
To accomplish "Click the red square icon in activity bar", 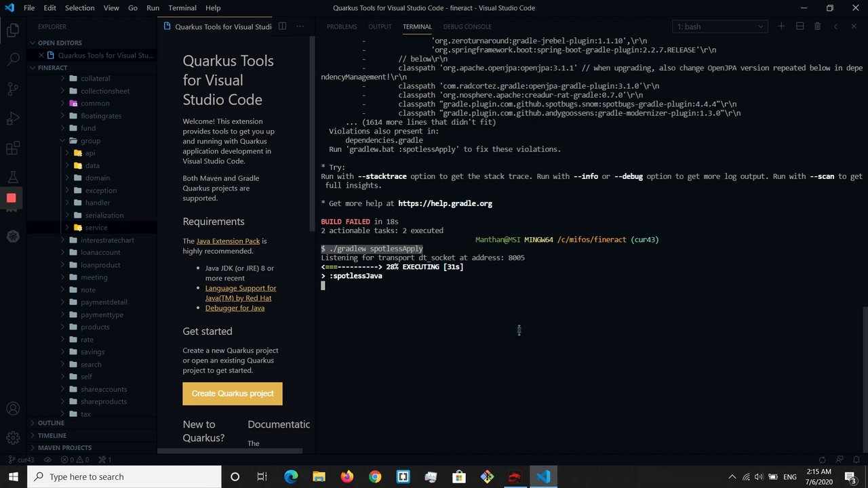I will [x=11, y=198].
